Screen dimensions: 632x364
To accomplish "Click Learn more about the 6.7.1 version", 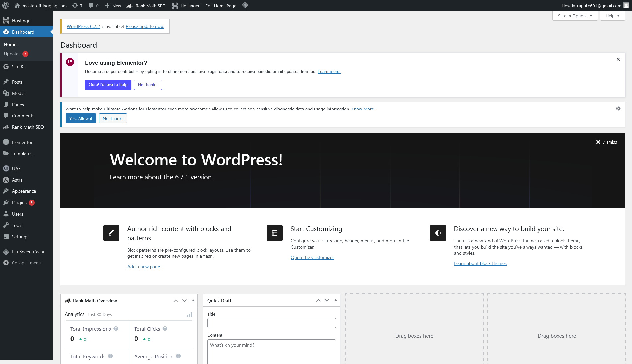I will (161, 177).
